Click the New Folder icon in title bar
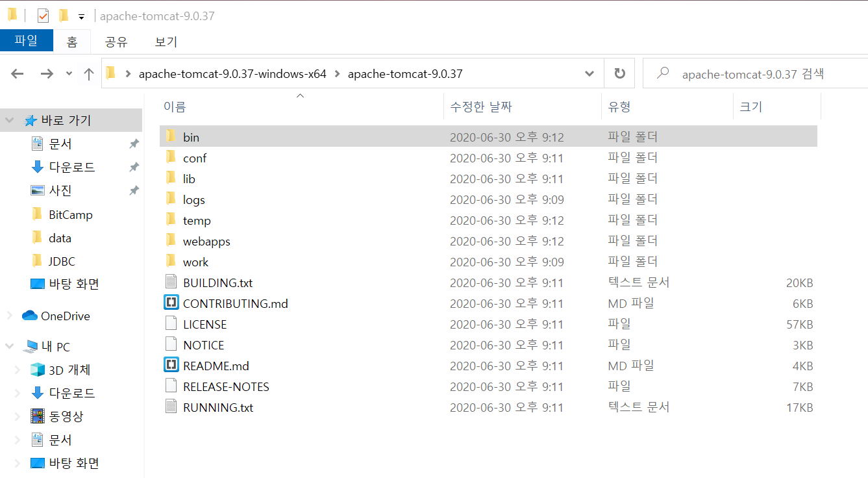The width and height of the screenshot is (868, 478). (64, 16)
